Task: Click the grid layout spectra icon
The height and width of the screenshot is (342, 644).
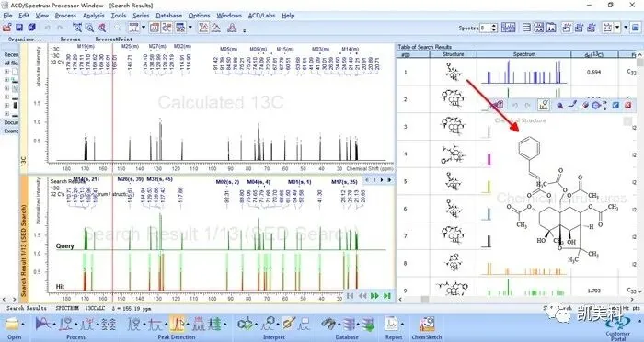Action: pyautogui.click(x=538, y=28)
